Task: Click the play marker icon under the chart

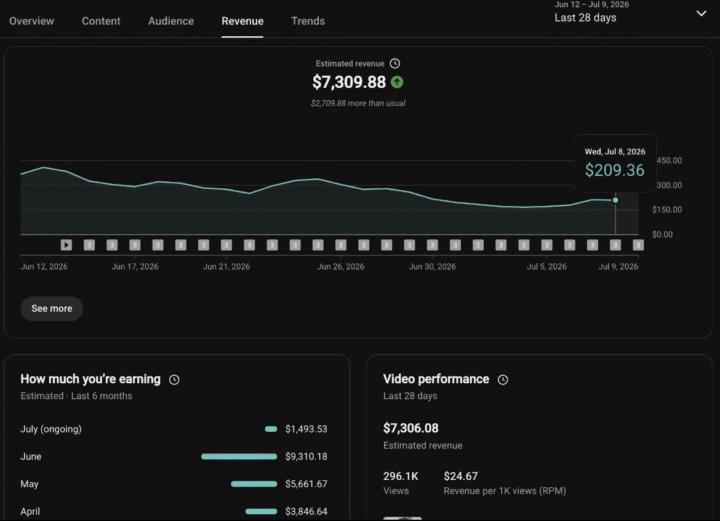Action: [66, 245]
